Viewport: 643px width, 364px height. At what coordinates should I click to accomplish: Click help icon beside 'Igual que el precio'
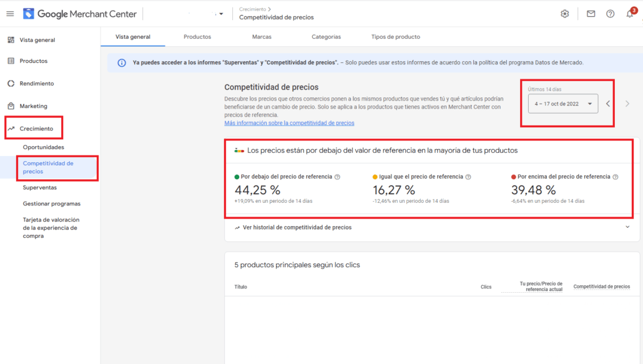(468, 177)
